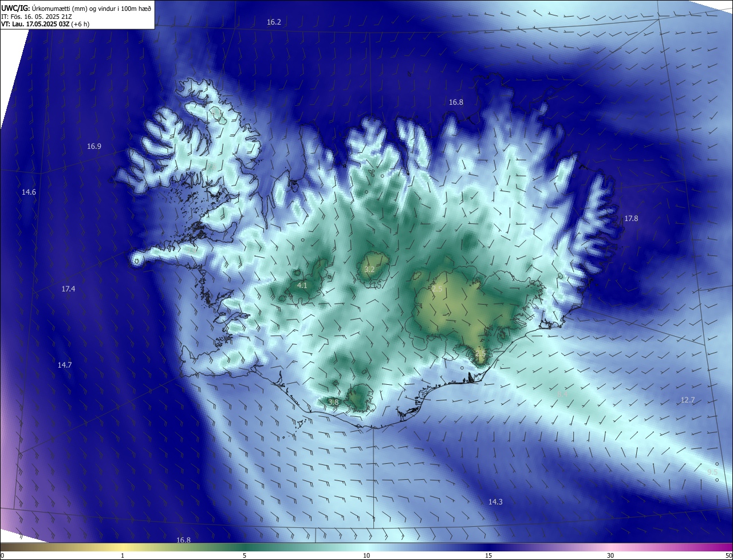The height and width of the screenshot is (560, 733).
Task: Click the 'VT: Lau. 17.05.2025 03Z (+6 h)' line
Action: click(x=45, y=24)
